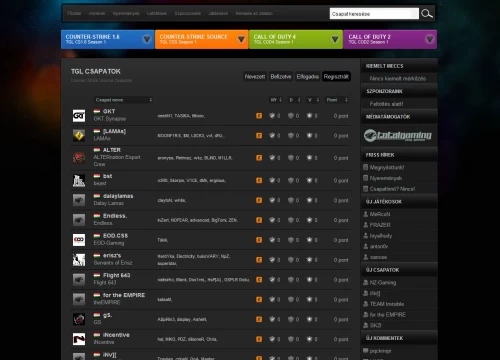Image resolution: width=500 pixels, height=360 pixels.
Task: Click the news icon beside Megnyitottunk!
Action: (x=366, y=167)
